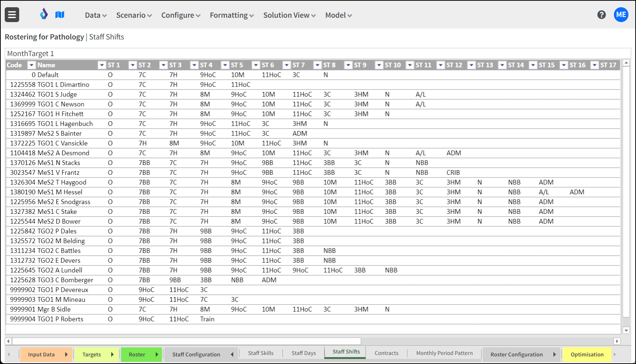Open the Scenario menu
The image size is (636, 364).
(134, 15)
